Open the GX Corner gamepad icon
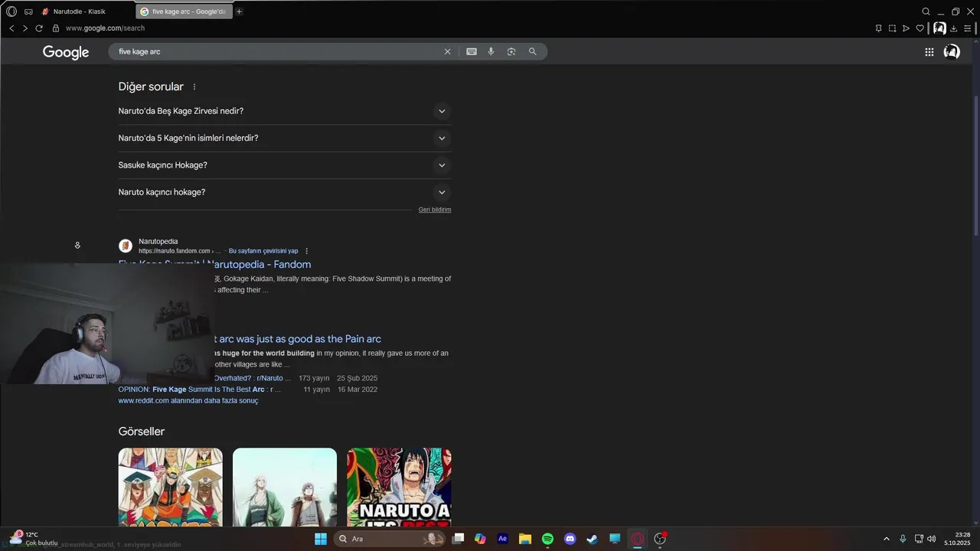Screen dimensions: 980x551 28,11
